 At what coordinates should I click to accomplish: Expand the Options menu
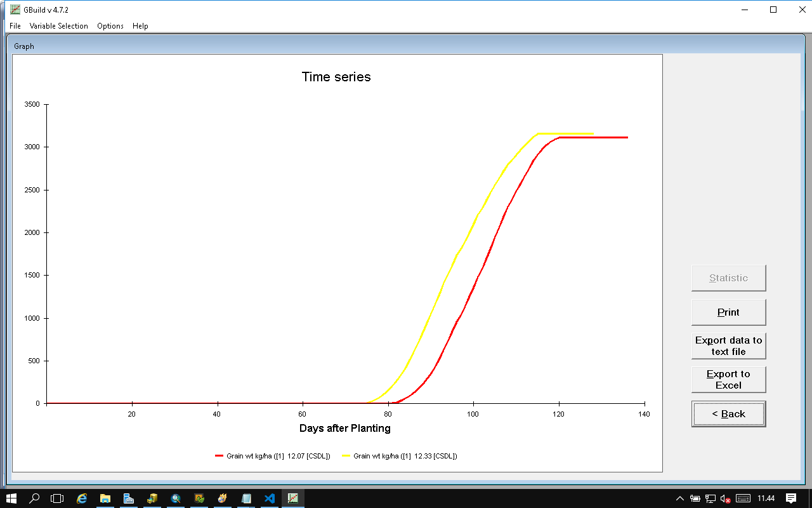110,26
